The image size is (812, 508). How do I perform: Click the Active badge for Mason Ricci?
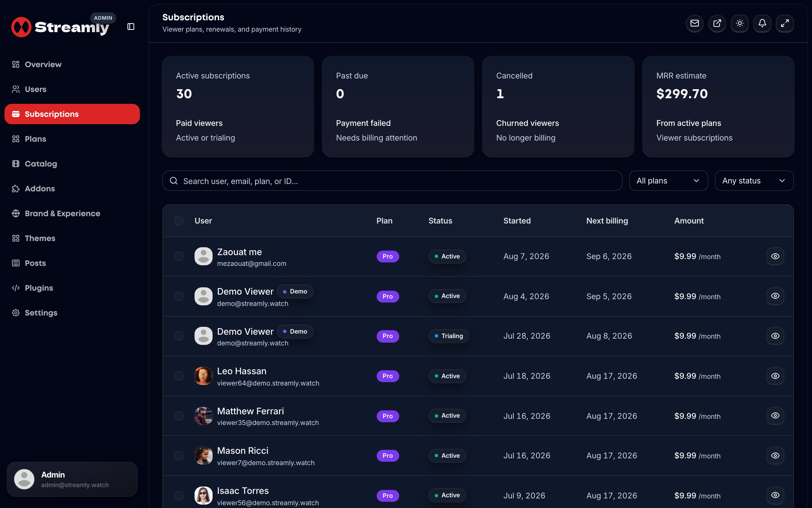tap(447, 456)
